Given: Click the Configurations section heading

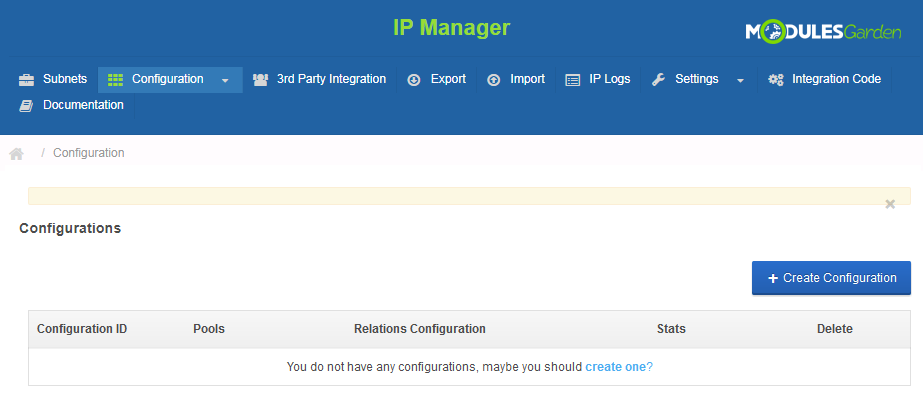Looking at the screenshot, I should [x=70, y=228].
